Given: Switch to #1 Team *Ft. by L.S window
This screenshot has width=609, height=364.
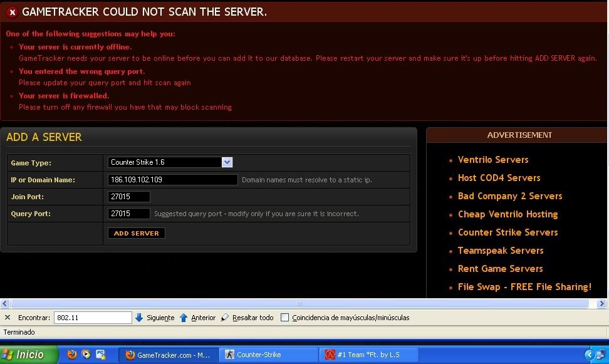Looking at the screenshot, I should pyautogui.click(x=368, y=355).
